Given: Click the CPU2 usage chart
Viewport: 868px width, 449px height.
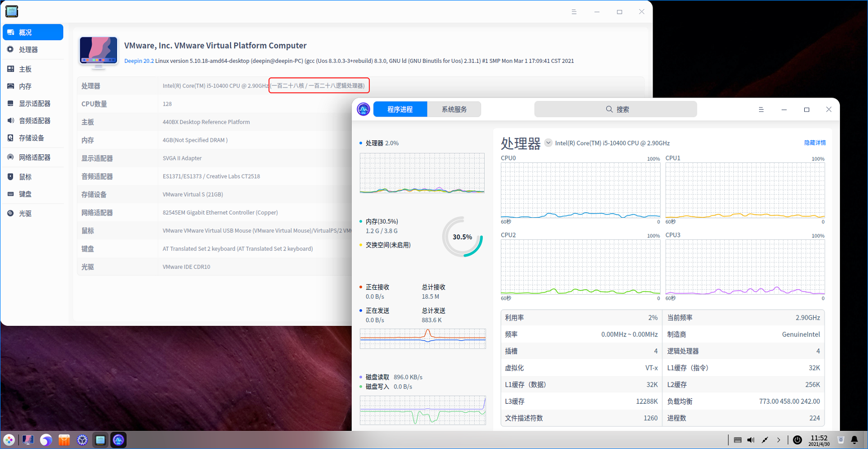Looking at the screenshot, I should coord(581,267).
